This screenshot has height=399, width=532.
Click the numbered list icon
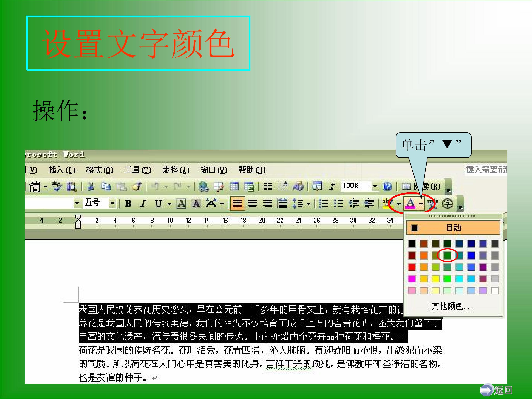coord(323,203)
